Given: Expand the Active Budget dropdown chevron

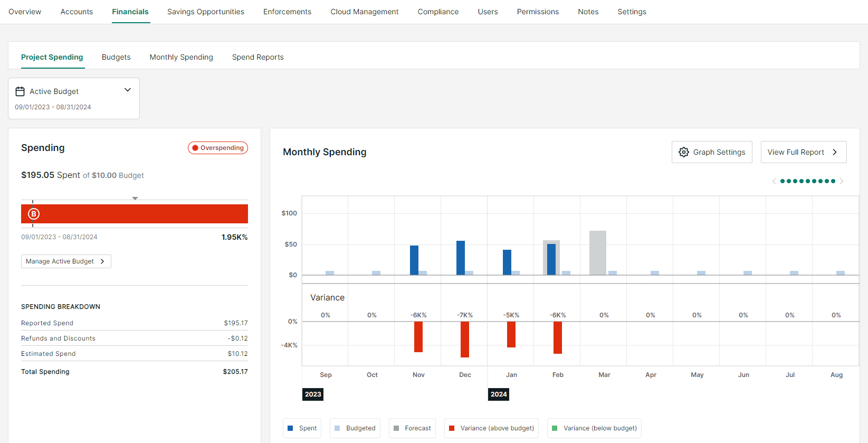Looking at the screenshot, I should [x=128, y=90].
